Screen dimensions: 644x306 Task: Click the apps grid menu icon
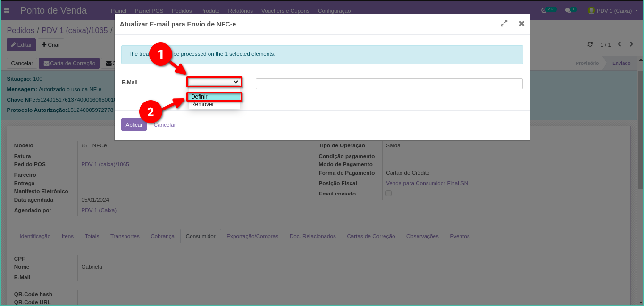7,10
